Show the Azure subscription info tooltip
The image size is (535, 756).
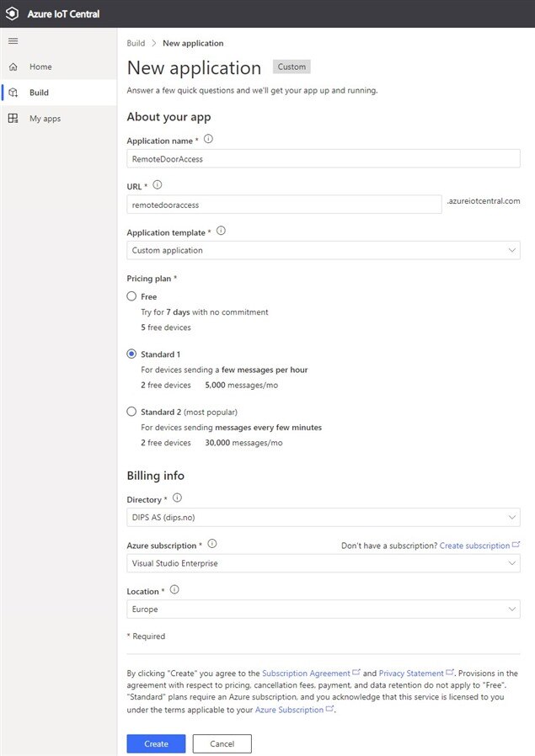(x=212, y=544)
